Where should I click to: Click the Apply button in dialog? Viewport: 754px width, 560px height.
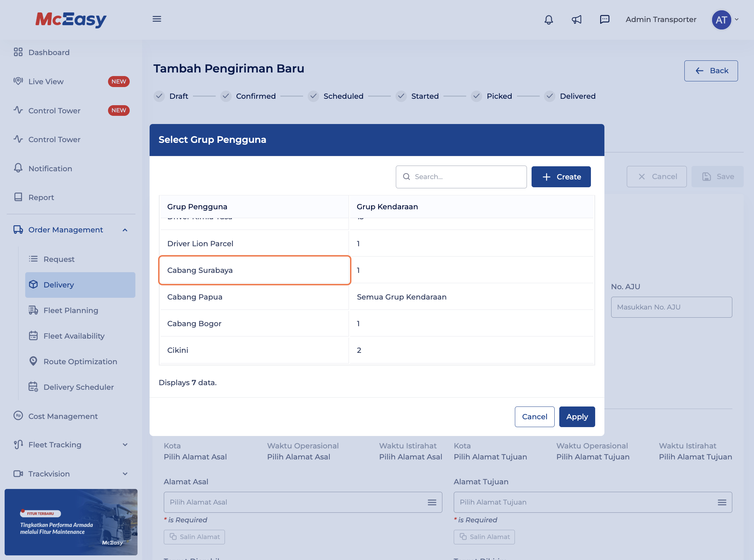[x=577, y=416]
